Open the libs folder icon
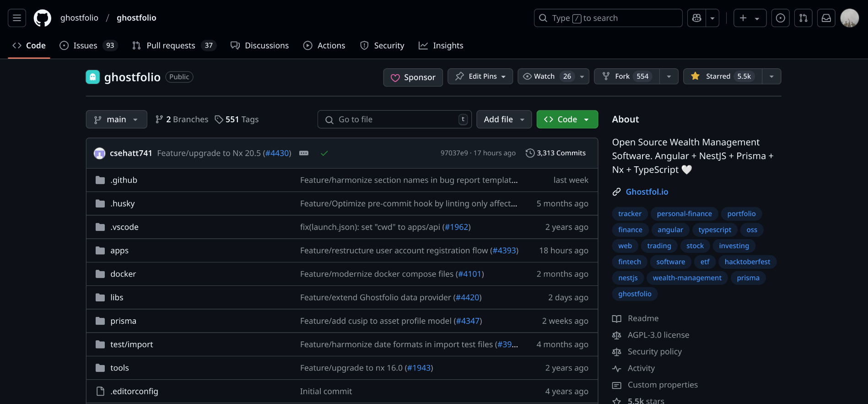Image resolution: width=868 pixels, height=404 pixels. point(100,297)
